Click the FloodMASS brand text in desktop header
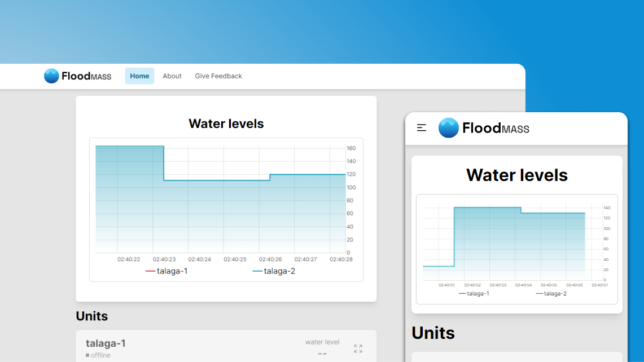This screenshot has width=644, height=362. (x=86, y=76)
